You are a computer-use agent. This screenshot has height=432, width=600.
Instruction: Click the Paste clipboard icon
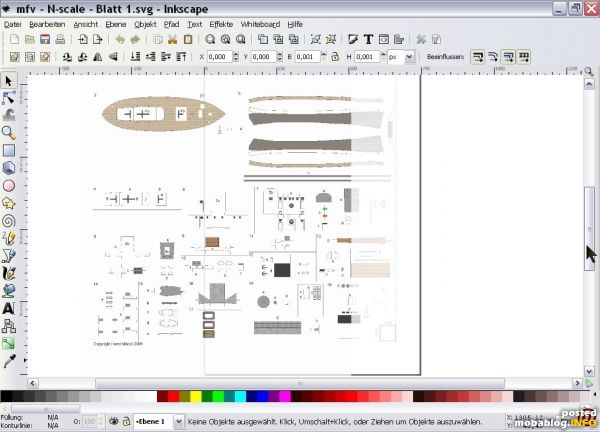pyautogui.click(x=188, y=39)
